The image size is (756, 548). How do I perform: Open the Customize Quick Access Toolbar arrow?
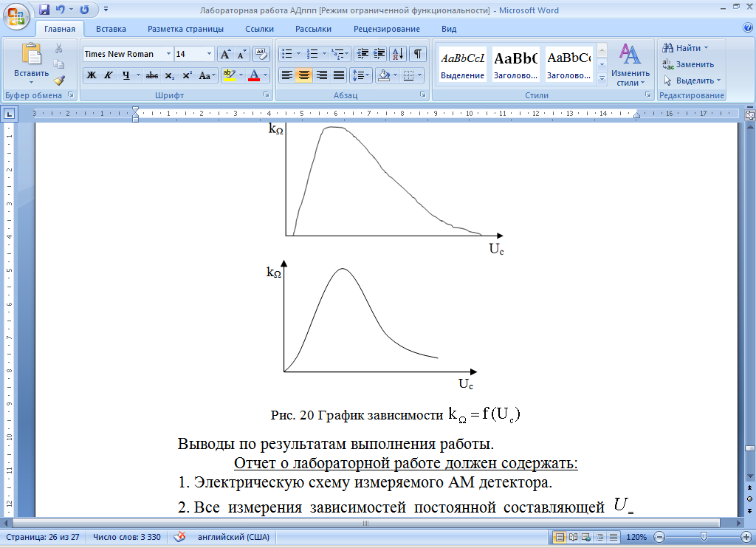tap(106, 9)
